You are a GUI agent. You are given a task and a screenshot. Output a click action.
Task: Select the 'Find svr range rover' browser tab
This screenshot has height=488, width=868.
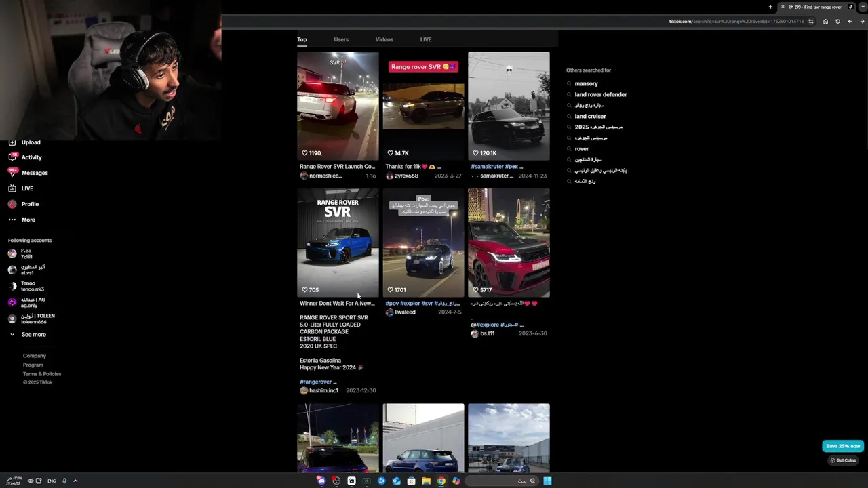(816, 7)
